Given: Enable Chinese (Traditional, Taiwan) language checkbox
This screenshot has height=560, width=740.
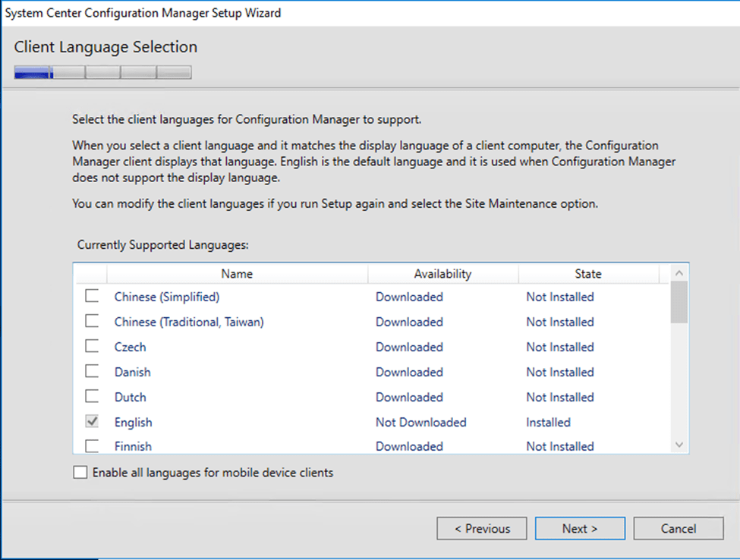Looking at the screenshot, I should (92, 322).
